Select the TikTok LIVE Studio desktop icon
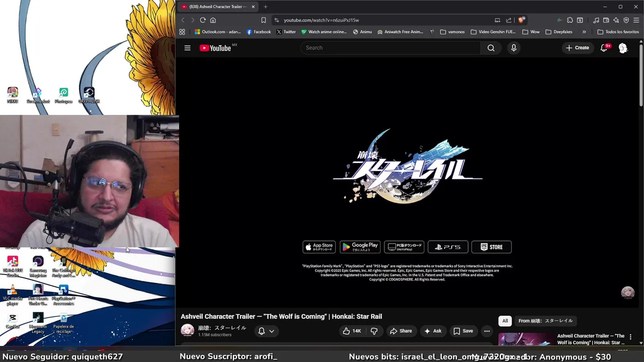 coord(13,266)
